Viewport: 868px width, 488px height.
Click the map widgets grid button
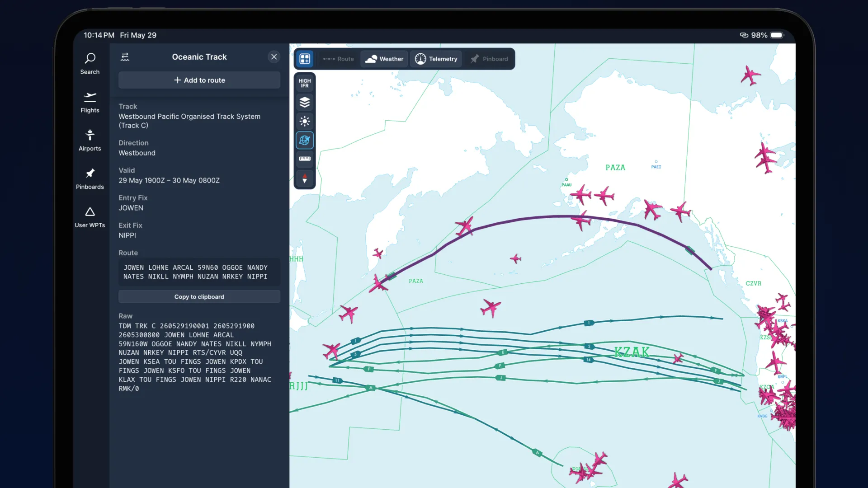pyautogui.click(x=305, y=59)
